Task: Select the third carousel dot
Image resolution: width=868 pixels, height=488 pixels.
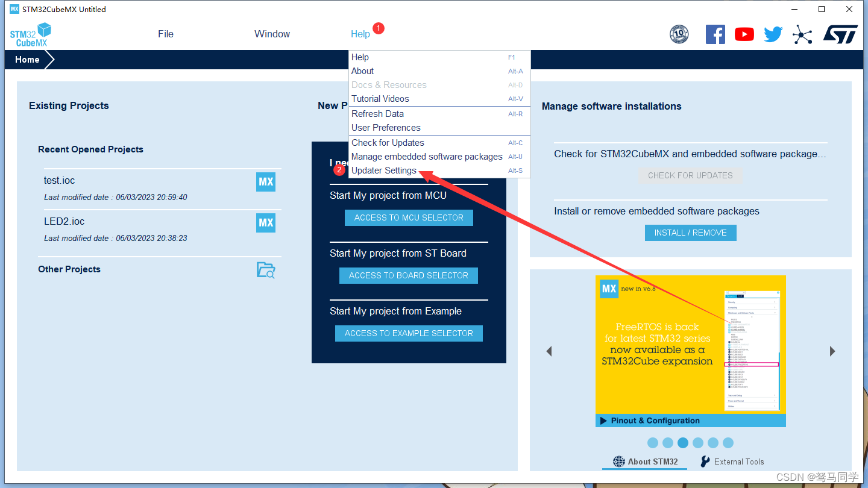Action: (683, 443)
